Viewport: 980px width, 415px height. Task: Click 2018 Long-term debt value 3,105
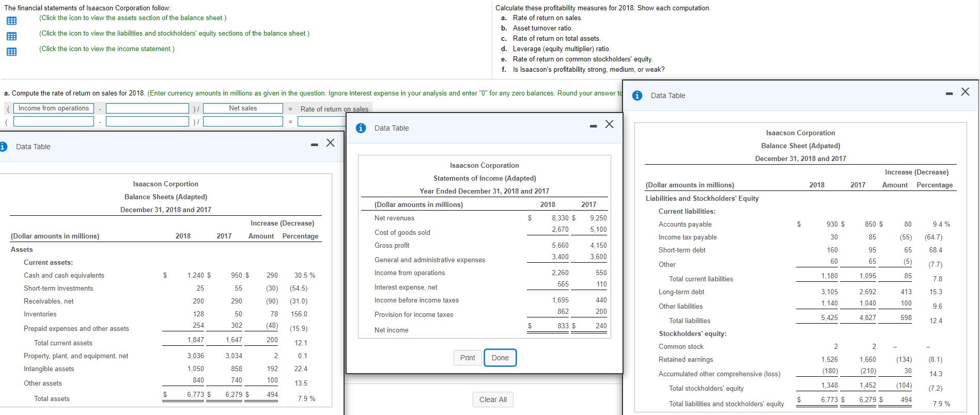829,292
